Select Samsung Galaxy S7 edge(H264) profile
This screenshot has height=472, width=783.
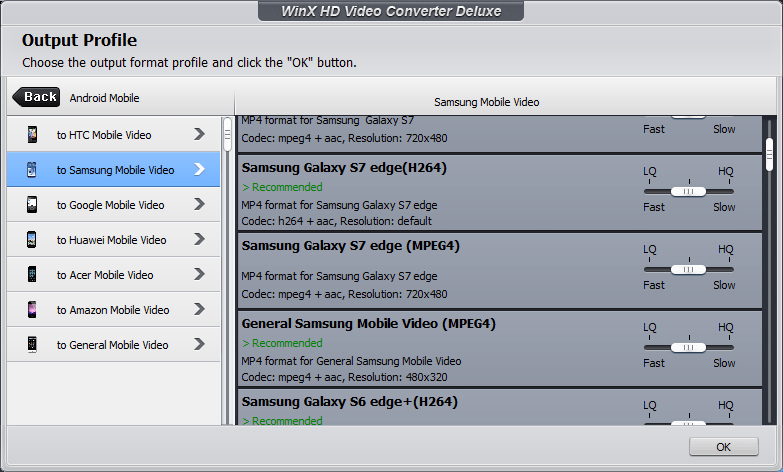(x=500, y=192)
